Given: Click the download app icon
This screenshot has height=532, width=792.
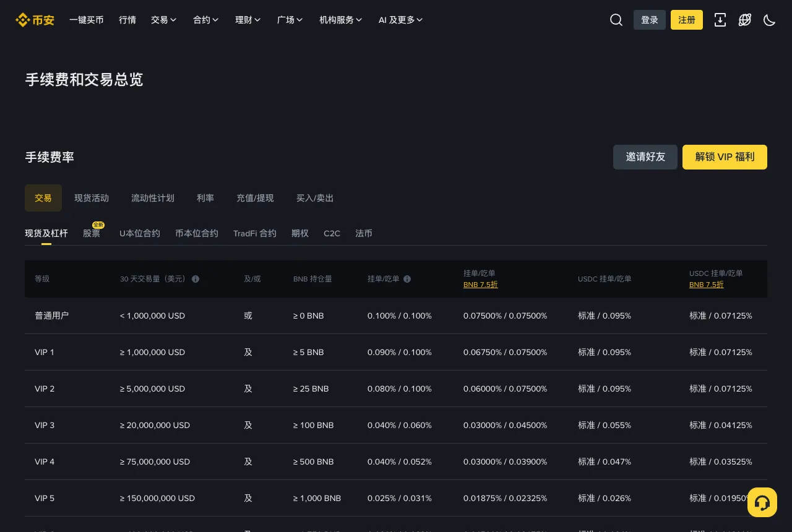Looking at the screenshot, I should click(x=720, y=20).
